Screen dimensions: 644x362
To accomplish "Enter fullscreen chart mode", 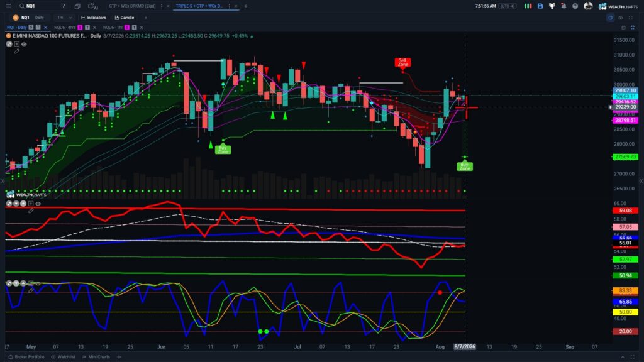I will click(x=631, y=18).
